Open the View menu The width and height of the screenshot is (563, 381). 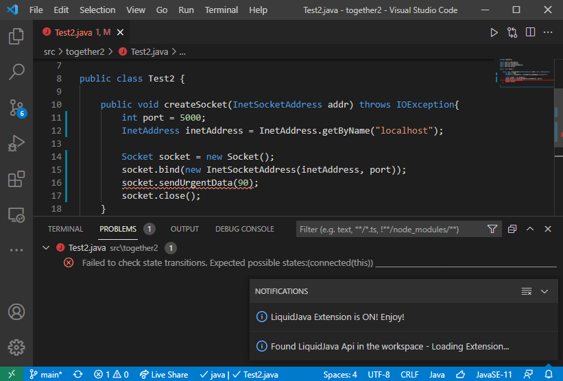135,10
